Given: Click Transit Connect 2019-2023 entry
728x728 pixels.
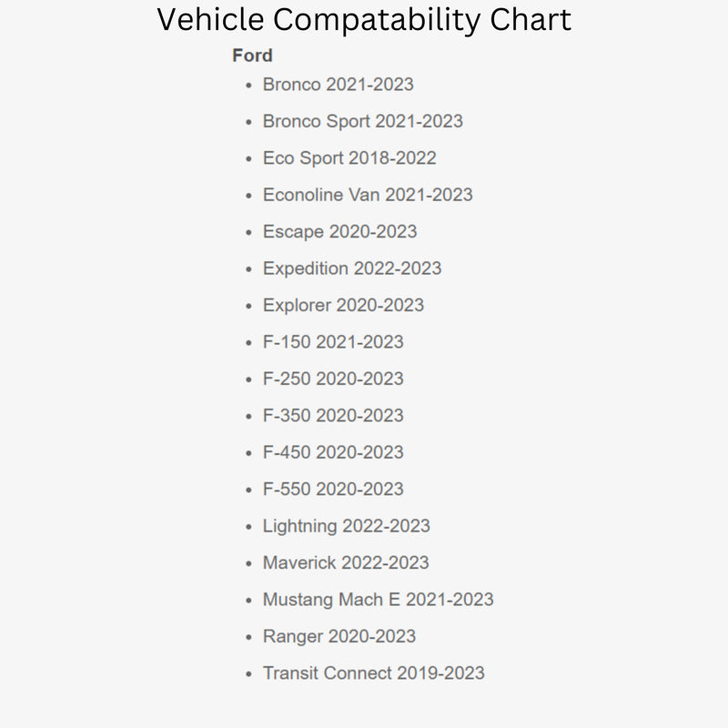Looking at the screenshot, I should [373, 673].
